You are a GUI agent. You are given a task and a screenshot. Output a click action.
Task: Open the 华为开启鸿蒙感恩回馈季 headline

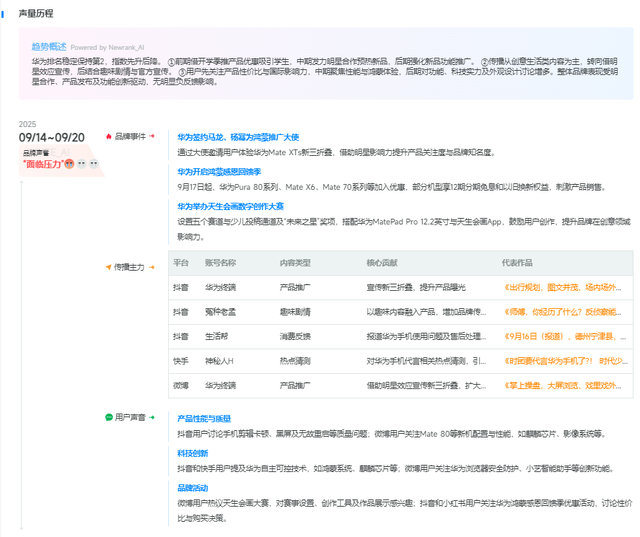coord(219,172)
